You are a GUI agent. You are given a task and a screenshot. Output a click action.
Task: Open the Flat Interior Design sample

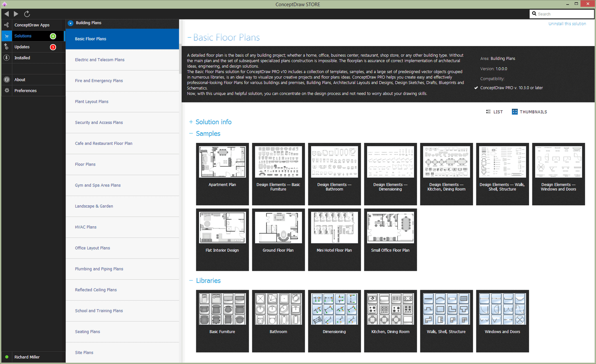(x=223, y=240)
